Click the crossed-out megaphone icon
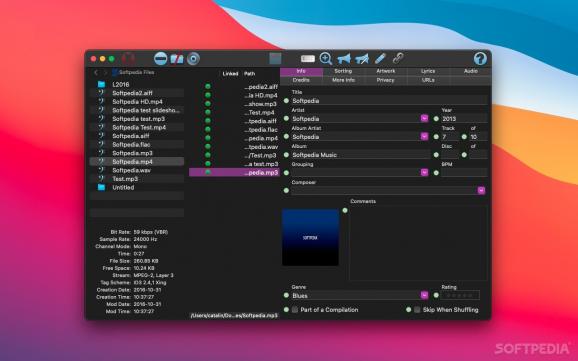Screen dimensions: 578x361 tap(362, 59)
